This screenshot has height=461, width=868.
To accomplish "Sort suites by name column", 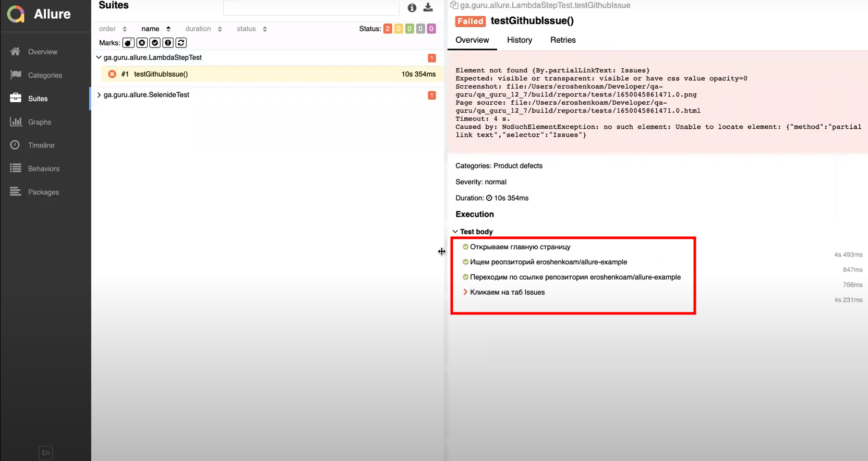I will 155,29.
